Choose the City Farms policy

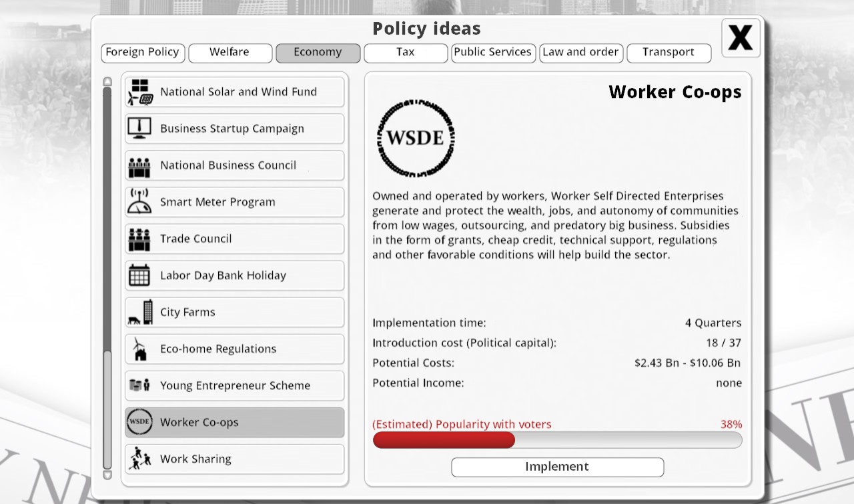pyautogui.click(x=235, y=312)
